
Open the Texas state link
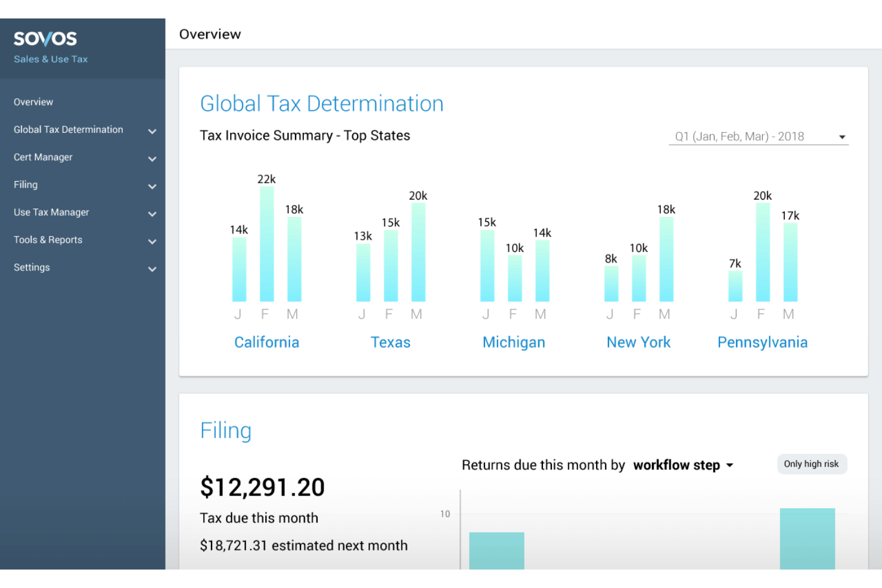pyautogui.click(x=390, y=343)
